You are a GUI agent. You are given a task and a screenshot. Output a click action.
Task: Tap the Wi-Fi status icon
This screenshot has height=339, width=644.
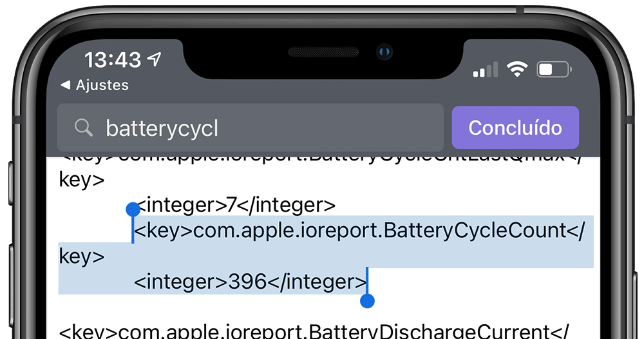516,70
